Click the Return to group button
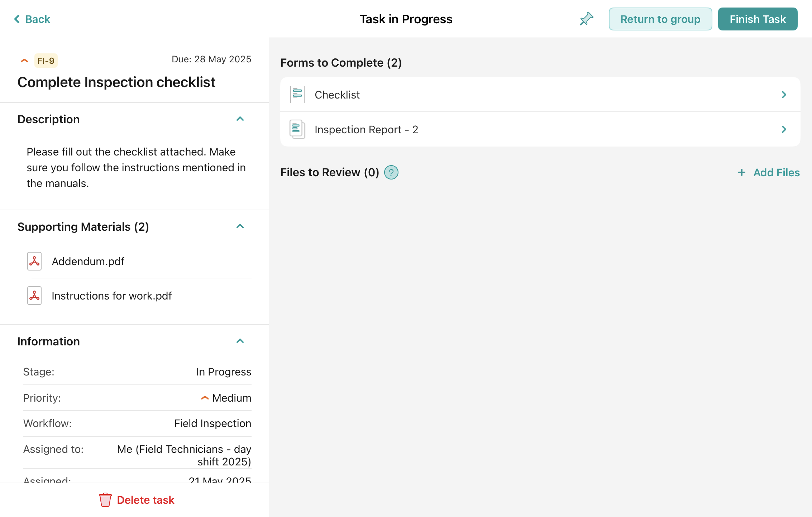Screen dimensions: 812x517 pos(660,19)
